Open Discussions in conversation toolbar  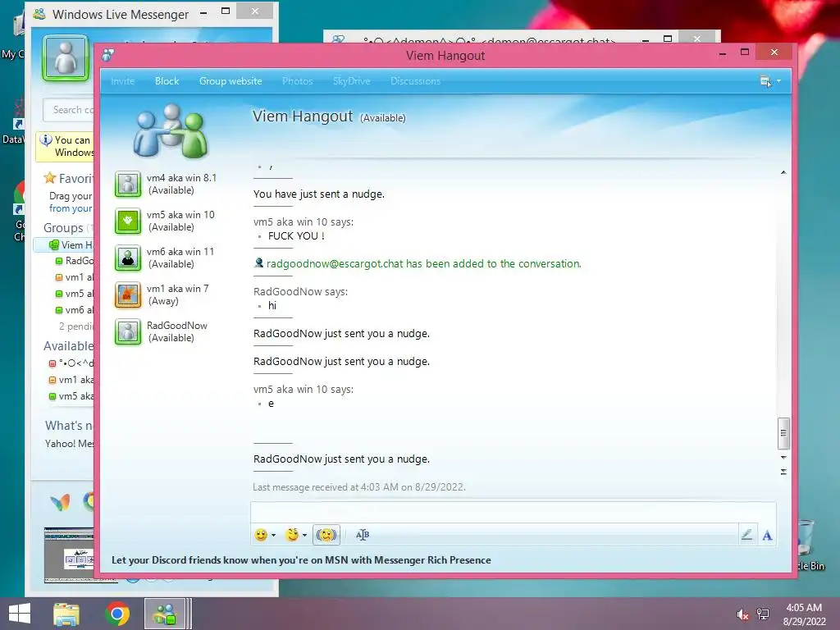click(415, 81)
